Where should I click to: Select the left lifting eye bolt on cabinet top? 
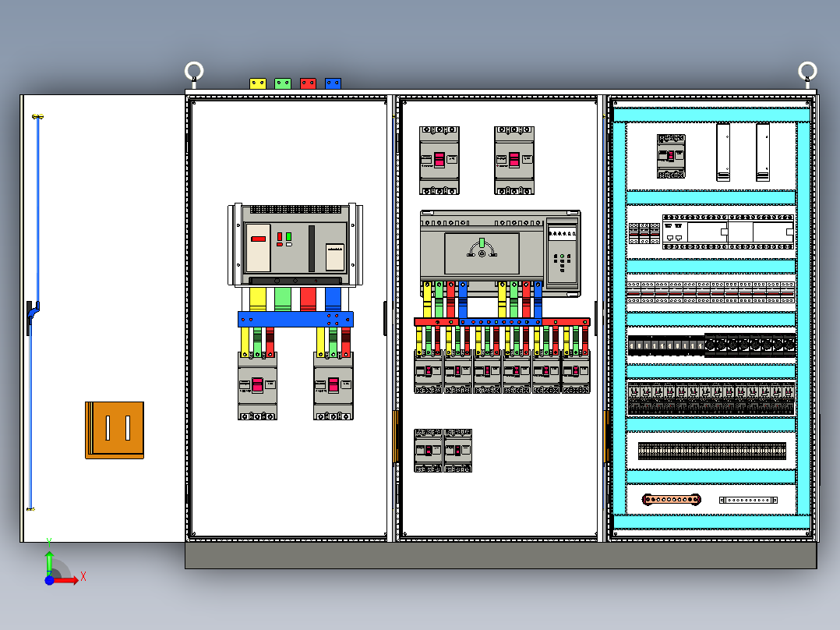click(x=194, y=73)
